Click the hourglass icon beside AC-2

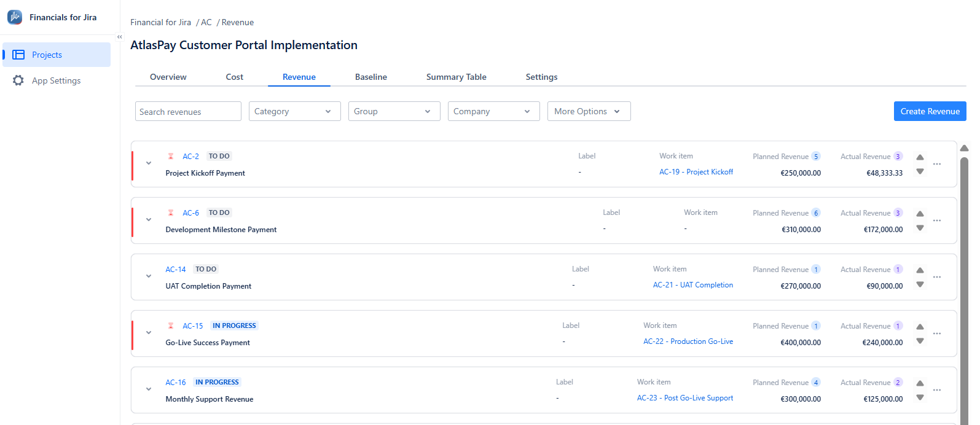(x=171, y=156)
